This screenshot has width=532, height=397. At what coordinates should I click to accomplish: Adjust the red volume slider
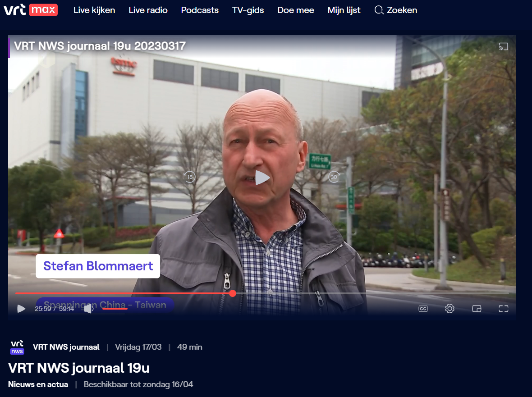pyautogui.click(x=115, y=309)
